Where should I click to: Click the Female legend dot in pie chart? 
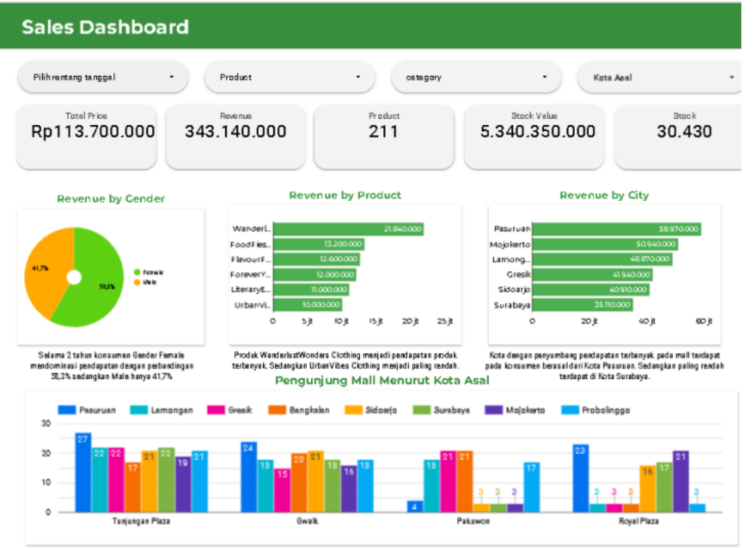pos(137,273)
